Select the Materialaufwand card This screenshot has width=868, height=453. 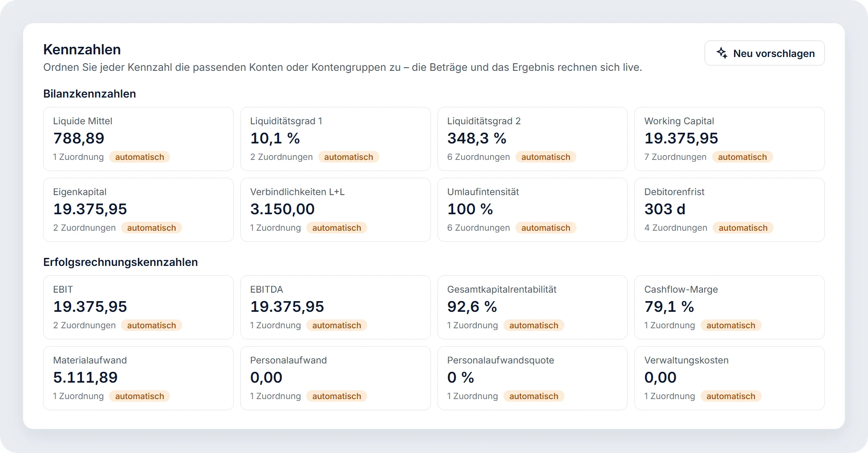(x=138, y=378)
